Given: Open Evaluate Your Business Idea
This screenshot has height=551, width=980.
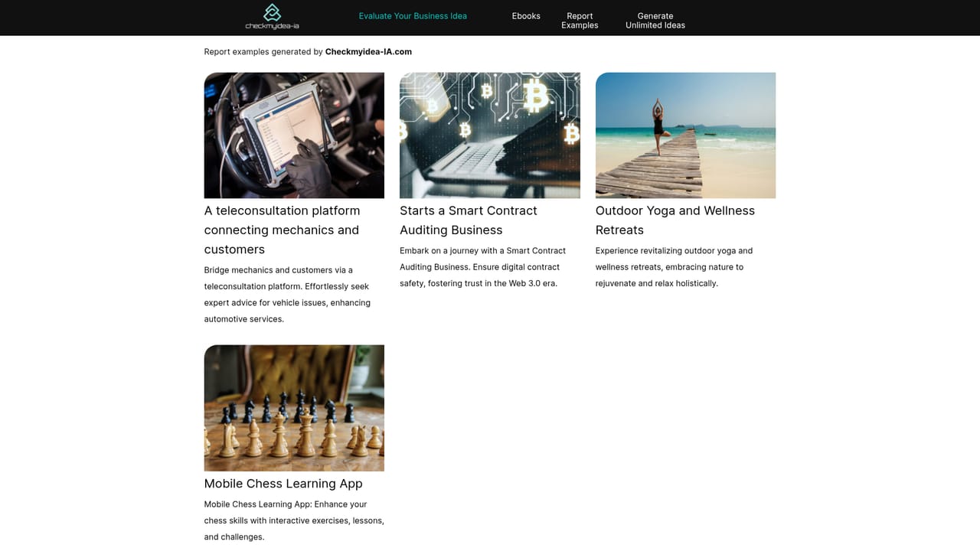Looking at the screenshot, I should pyautogui.click(x=413, y=16).
